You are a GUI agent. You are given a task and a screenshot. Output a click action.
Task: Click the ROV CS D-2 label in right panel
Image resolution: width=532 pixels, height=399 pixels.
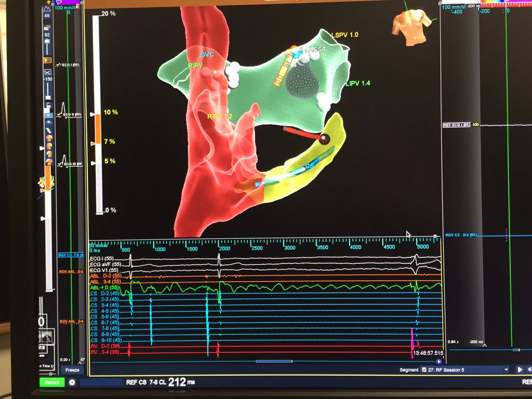(x=461, y=235)
